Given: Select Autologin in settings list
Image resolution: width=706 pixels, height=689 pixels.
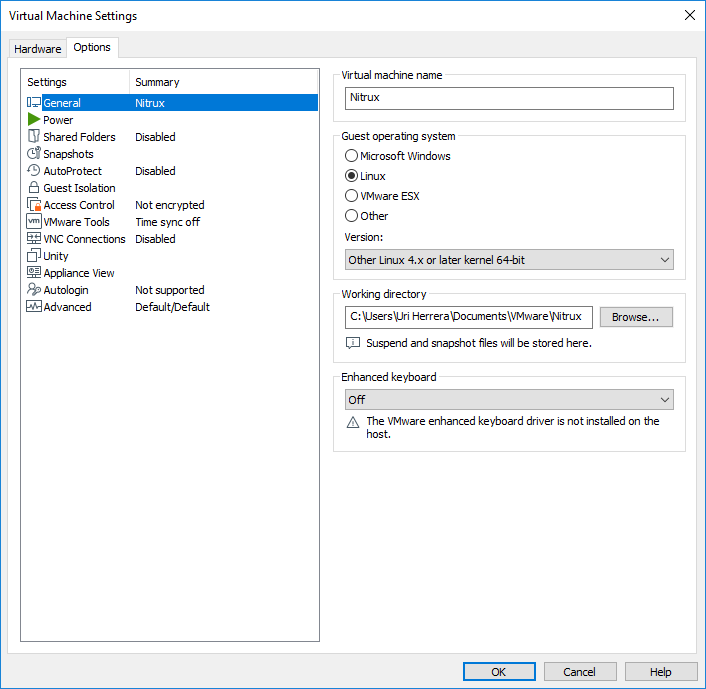Looking at the screenshot, I should (172, 290).
